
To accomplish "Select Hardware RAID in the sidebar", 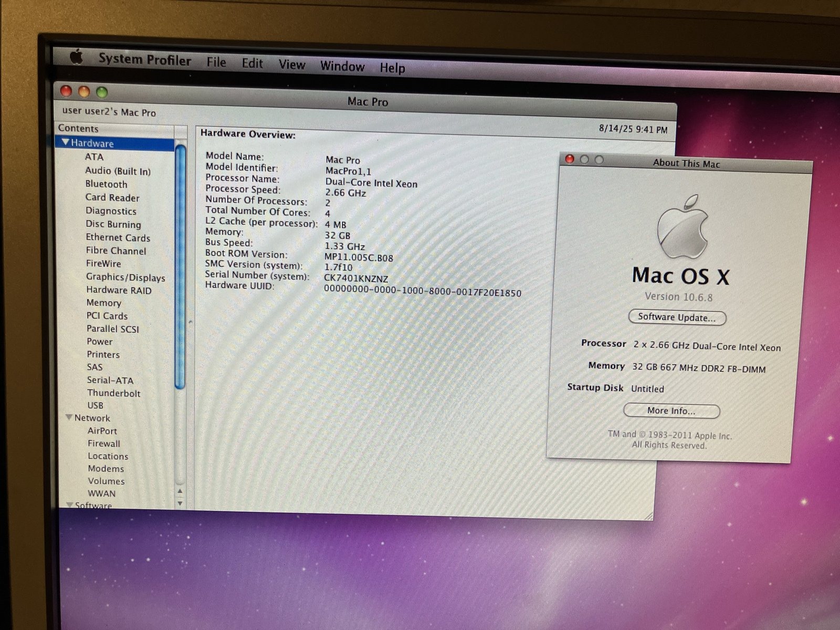I will point(119,290).
